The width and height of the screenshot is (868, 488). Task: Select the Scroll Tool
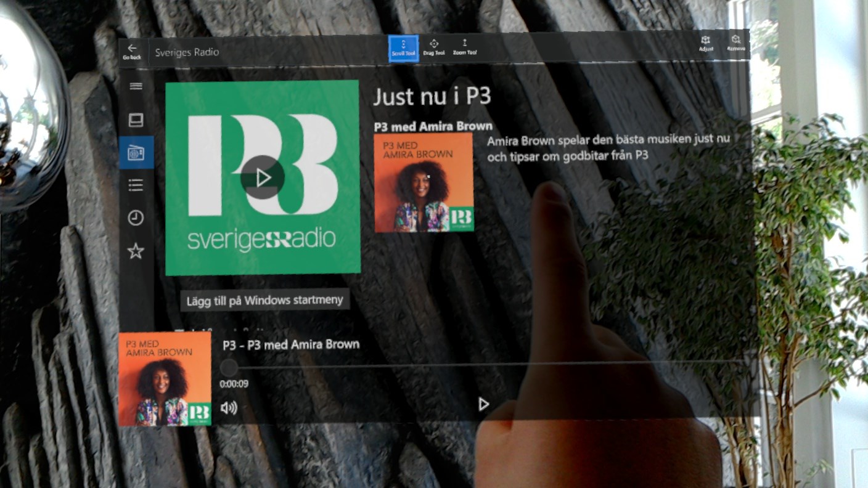click(403, 48)
